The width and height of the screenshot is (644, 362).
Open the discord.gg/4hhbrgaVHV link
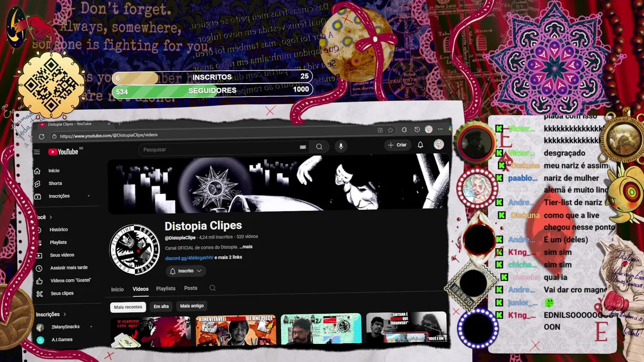coord(189,258)
